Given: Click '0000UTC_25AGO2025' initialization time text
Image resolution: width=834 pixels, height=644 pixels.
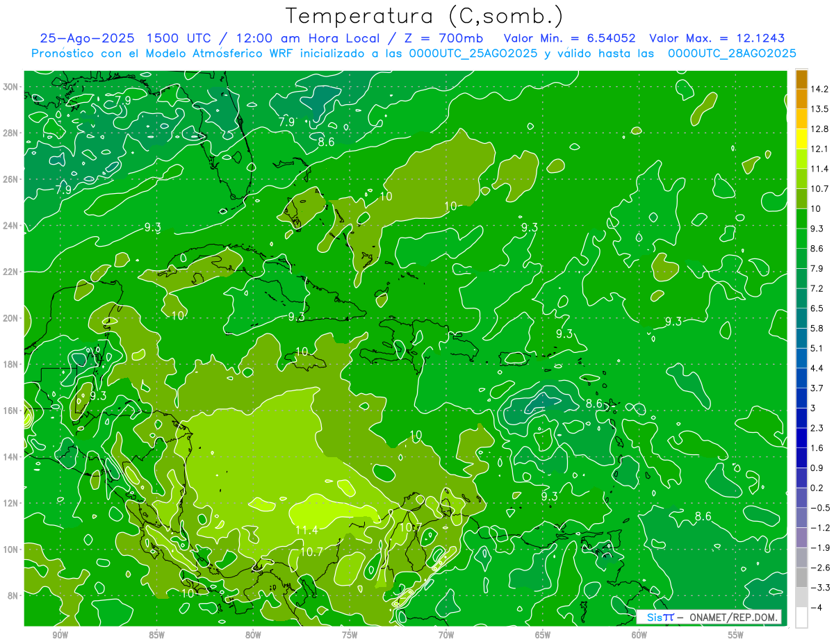Looking at the screenshot, I should pyautogui.click(x=473, y=53).
